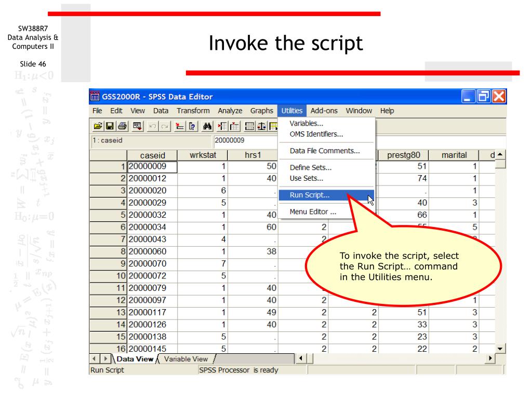This screenshot has width=532, height=399.
Task: Click the caseid cell 20000012
Action: [x=152, y=179]
